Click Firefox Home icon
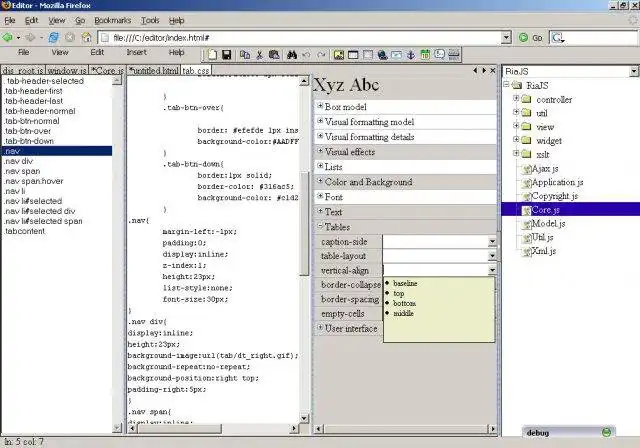Screen dimensions: 640x448 click(x=86, y=38)
